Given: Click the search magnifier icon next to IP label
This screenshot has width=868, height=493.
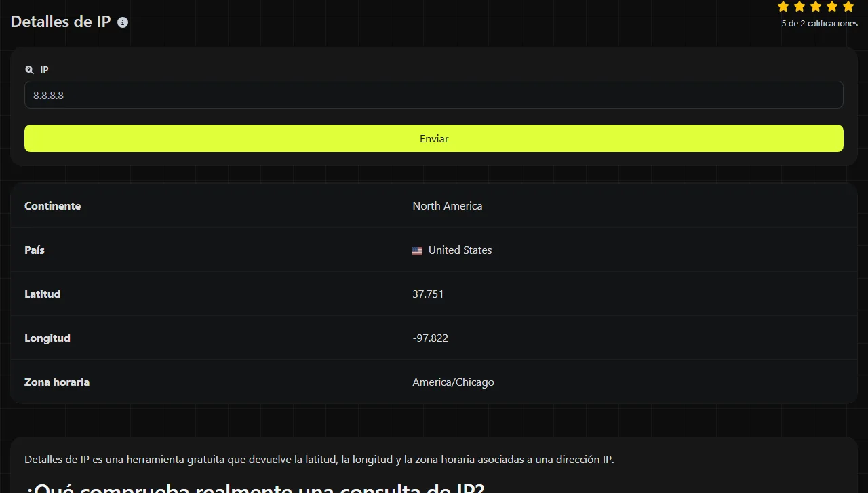Looking at the screenshot, I should coord(29,70).
